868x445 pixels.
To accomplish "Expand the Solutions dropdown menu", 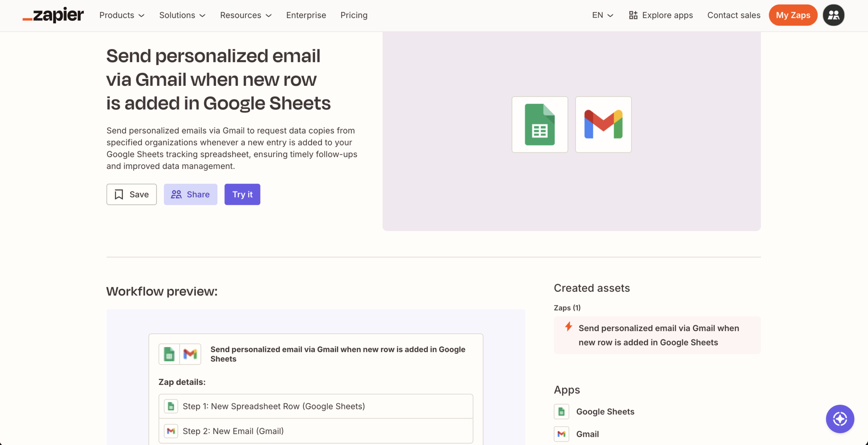I will (182, 15).
